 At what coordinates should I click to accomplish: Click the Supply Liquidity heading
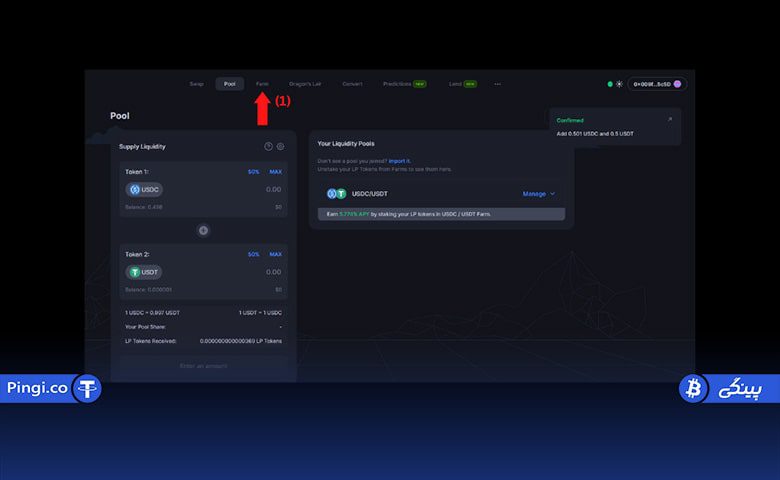142,147
